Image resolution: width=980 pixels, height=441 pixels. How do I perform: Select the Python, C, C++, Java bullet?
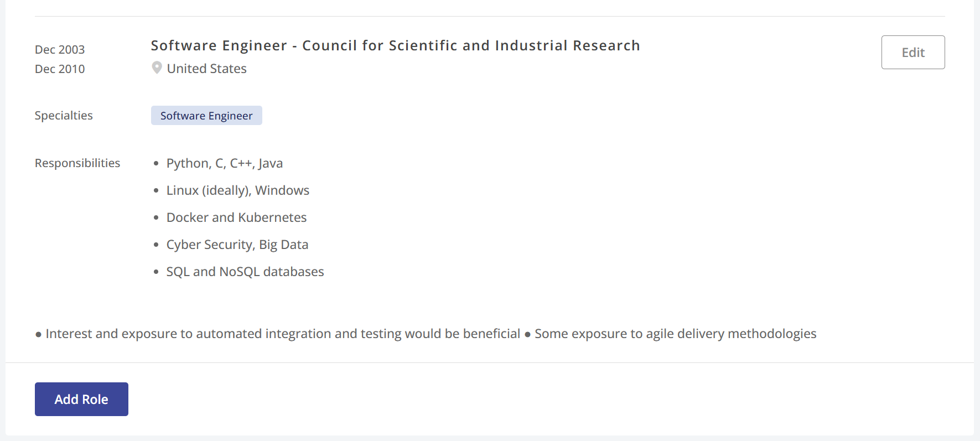coord(224,163)
